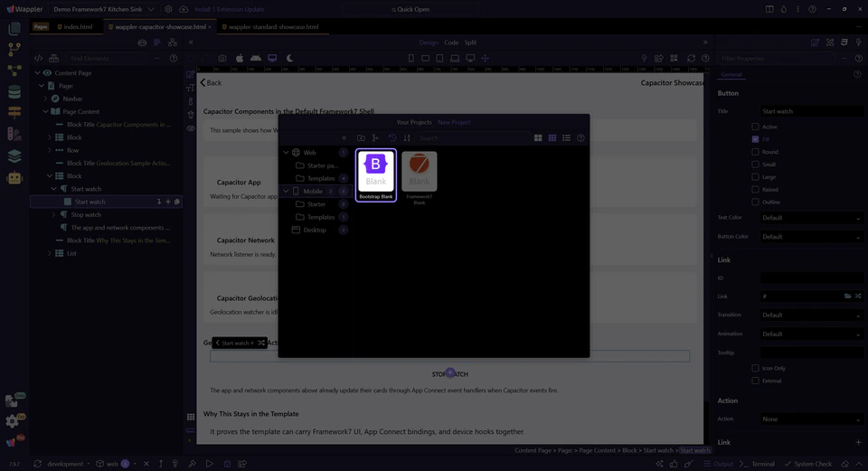The image size is (868, 471).
Task: Toggle the Large checkbox
Action: [x=755, y=177]
